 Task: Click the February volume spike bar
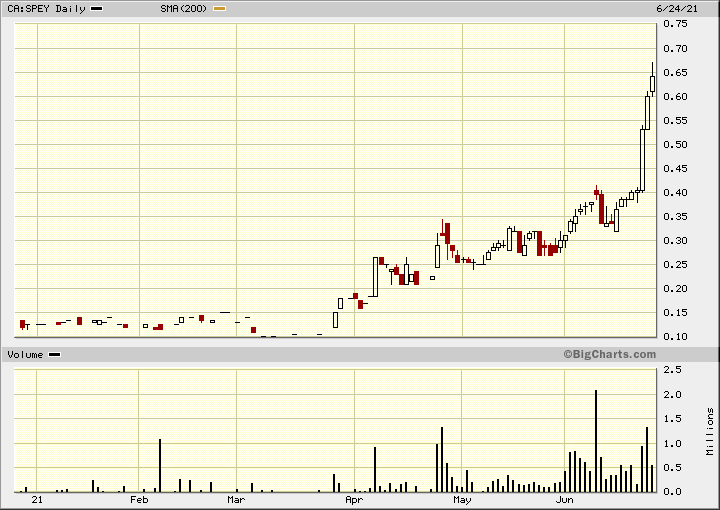pos(160,465)
